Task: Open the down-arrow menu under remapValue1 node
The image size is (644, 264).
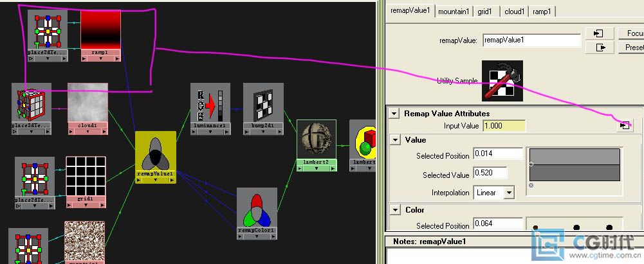Action: 156,180
